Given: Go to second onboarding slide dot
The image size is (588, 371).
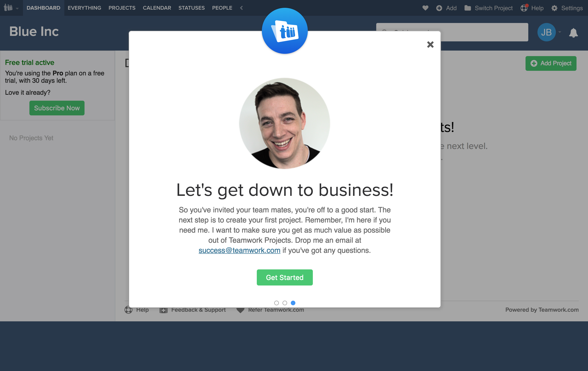Looking at the screenshot, I should pyautogui.click(x=285, y=303).
